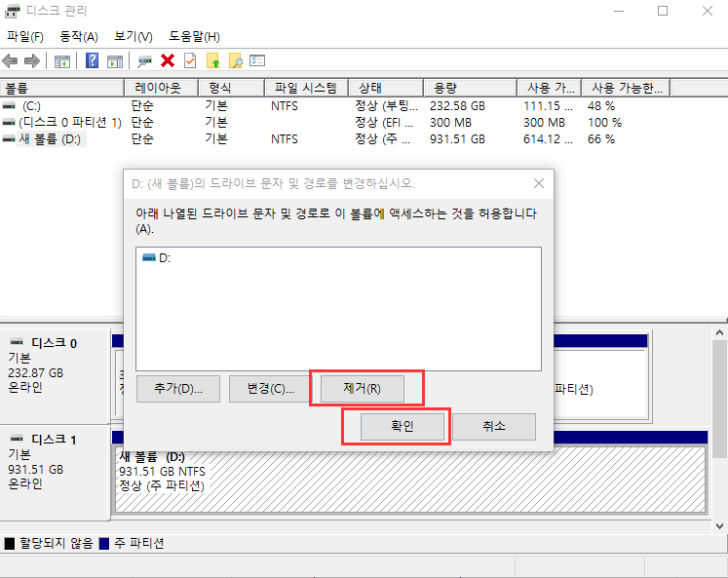Viewport: 728px width, 578px height.
Task: Cancel with the 취소 button
Action: 494,427
